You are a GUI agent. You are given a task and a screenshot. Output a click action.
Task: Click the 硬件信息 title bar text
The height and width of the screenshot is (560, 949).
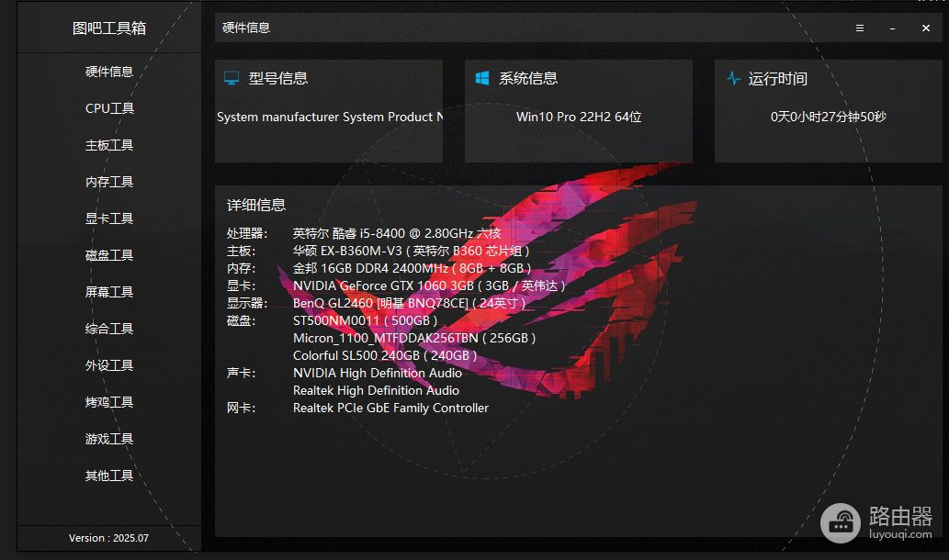pos(246,28)
